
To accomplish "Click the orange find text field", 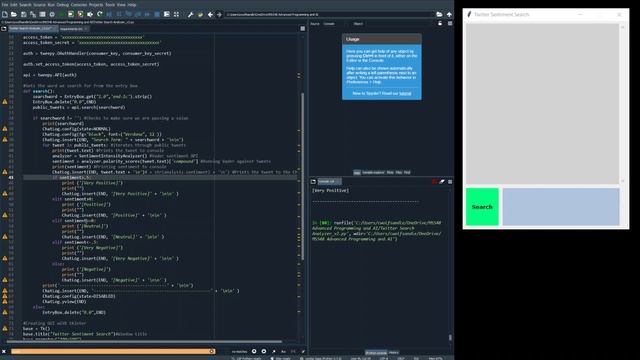I will click(x=113, y=351).
